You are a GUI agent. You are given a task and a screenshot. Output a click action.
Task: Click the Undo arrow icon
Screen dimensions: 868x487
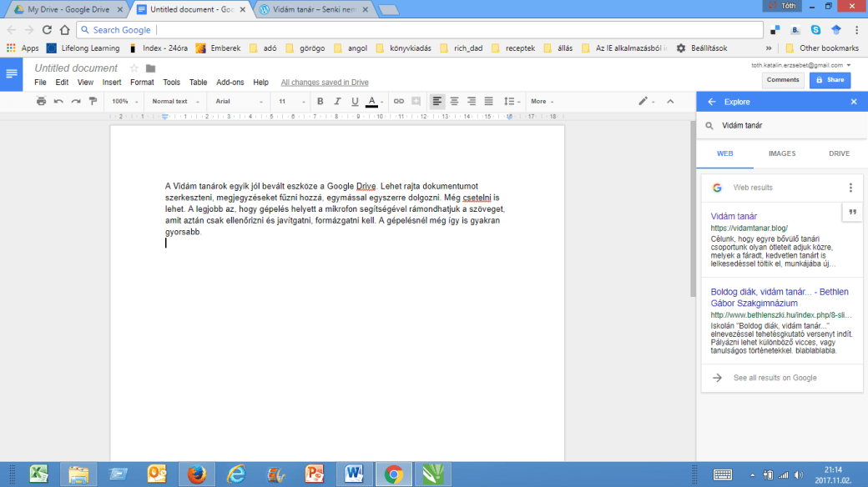[x=58, y=102]
